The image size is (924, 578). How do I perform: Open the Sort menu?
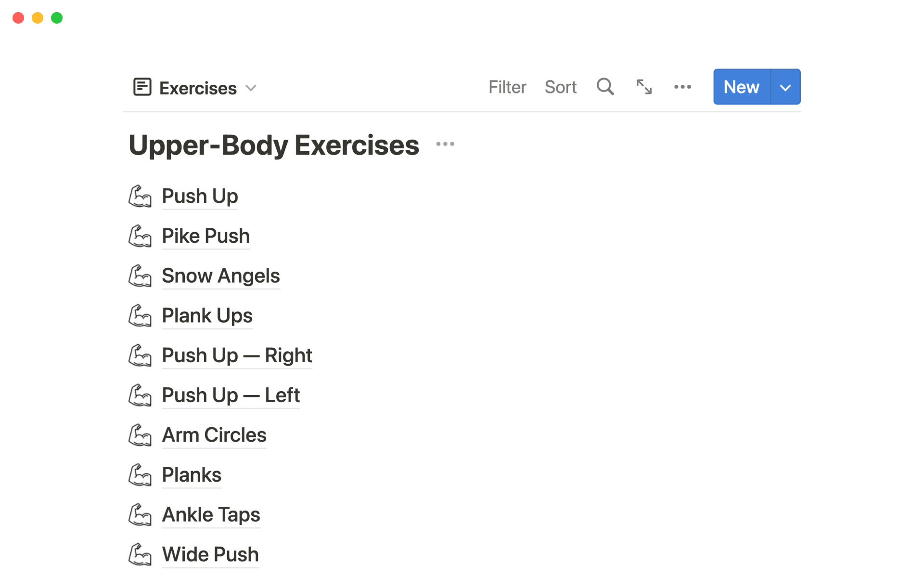click(x=560, y=87)
